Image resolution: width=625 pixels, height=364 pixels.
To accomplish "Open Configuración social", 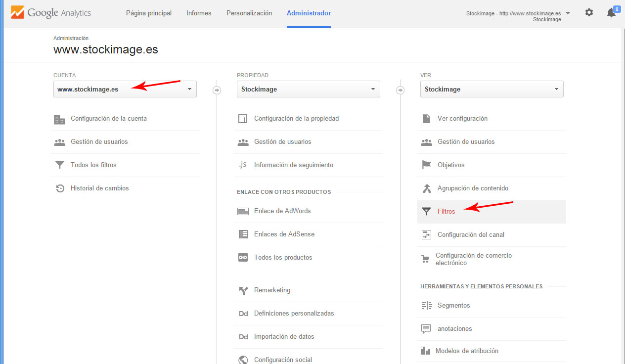I will point(283,360).
